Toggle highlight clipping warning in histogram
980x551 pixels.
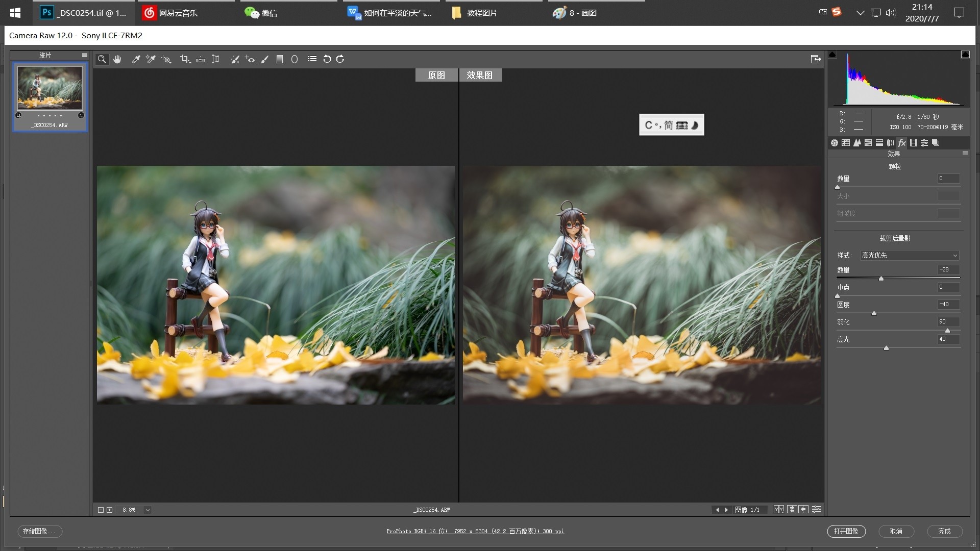[x=965, y=55]
